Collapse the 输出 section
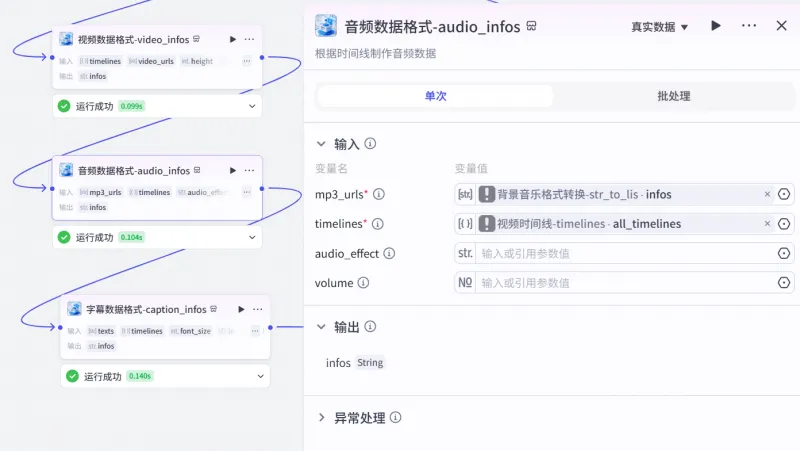The width and height of the screenshot is (800, 451). click(321, 327)
